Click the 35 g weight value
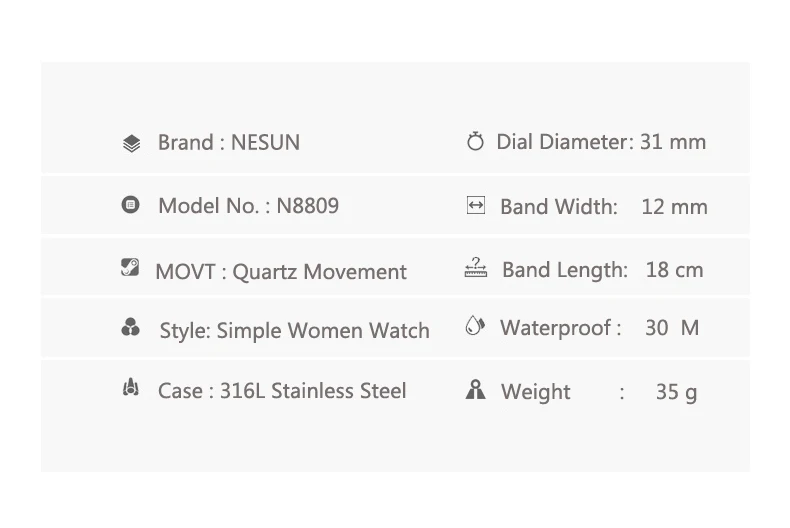 coord(677,392)
